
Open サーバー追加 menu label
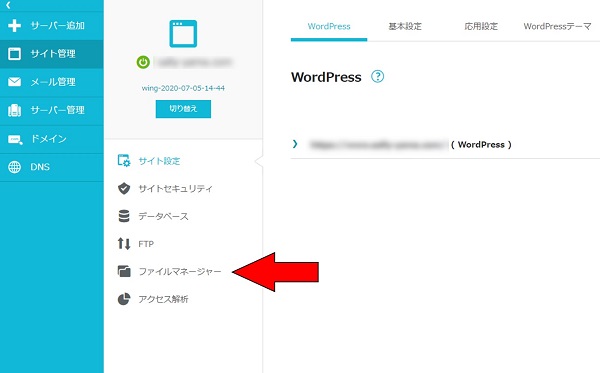(57, 26)
